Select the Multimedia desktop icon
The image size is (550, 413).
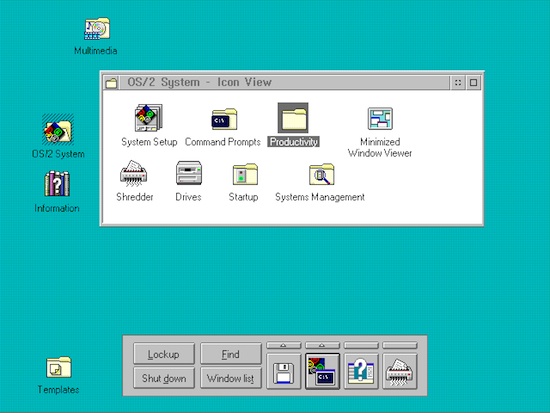[97, 28]
